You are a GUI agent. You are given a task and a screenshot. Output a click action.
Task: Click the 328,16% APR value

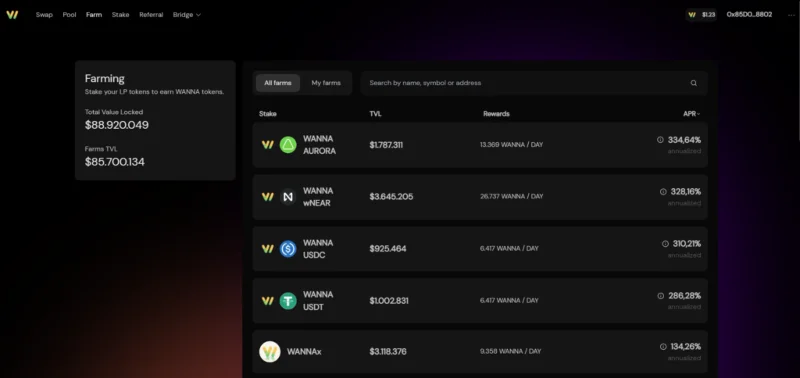point(686,192)
